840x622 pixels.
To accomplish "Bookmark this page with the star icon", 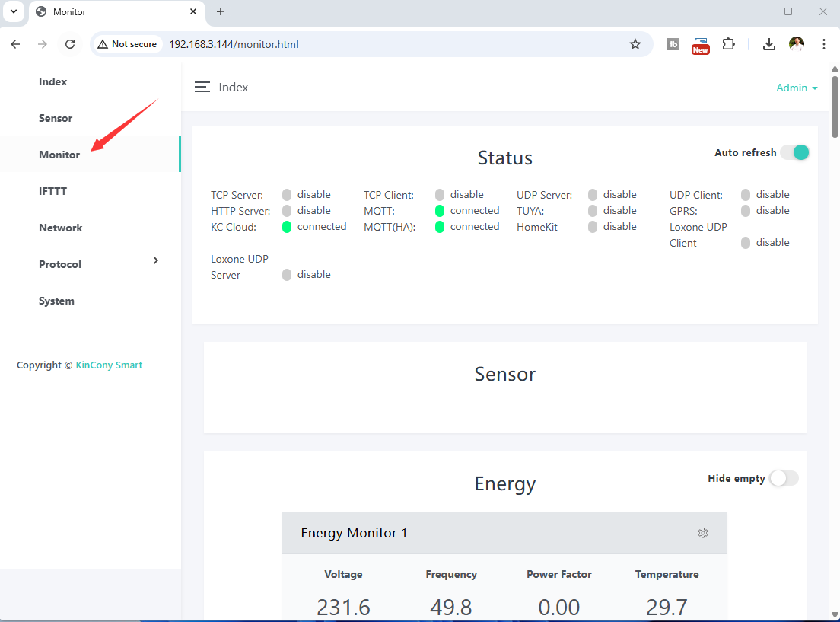I will 635,44.
